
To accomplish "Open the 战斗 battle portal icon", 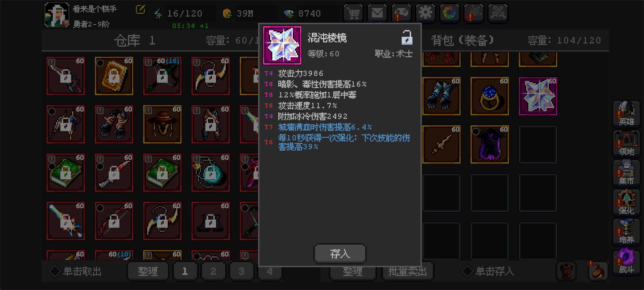I will 626,262.
